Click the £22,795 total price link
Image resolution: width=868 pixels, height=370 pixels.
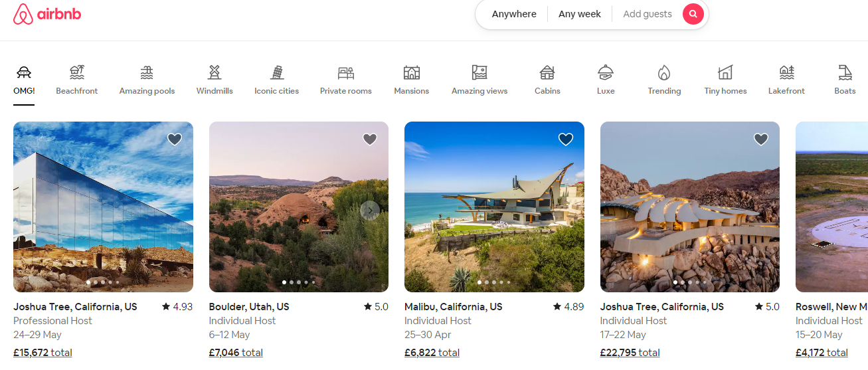[630, 353]
